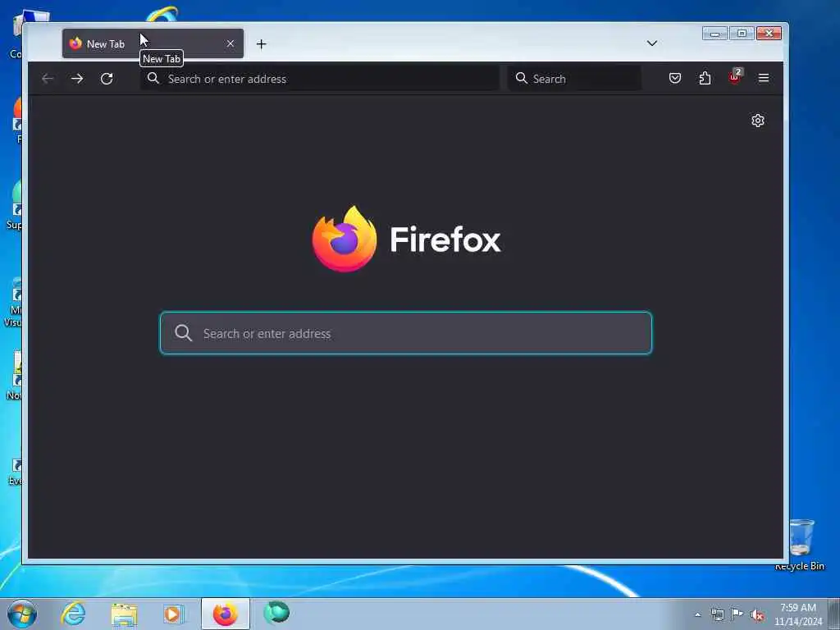Open the taskbar clock showing 7:59 AM

pyautogui.click(x=798, y=614)
